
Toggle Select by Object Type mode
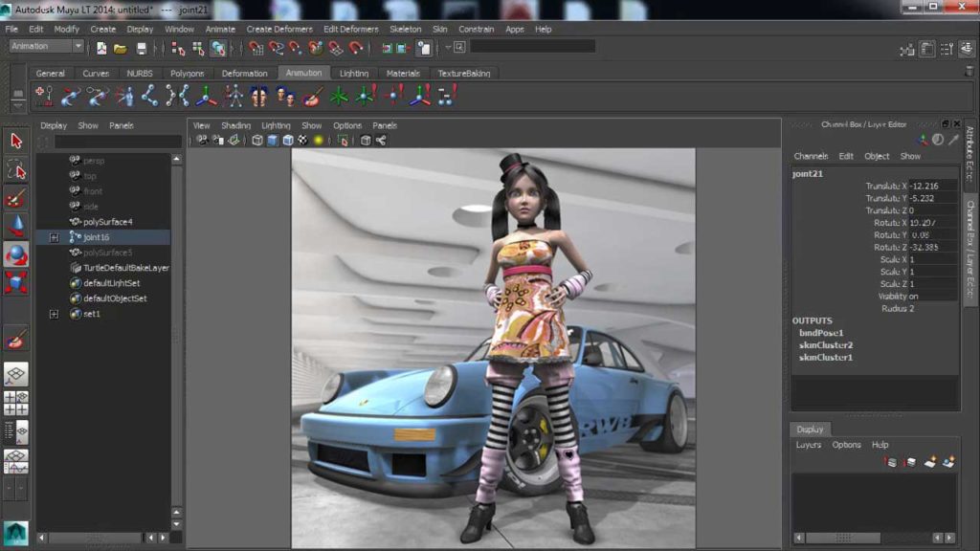198,48
